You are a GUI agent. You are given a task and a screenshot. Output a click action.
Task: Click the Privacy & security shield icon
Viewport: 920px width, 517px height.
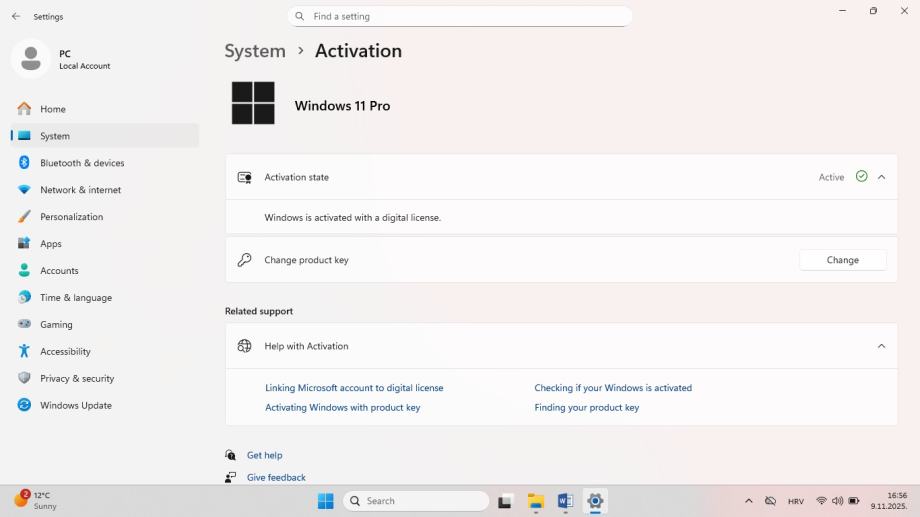pos(24,378)
